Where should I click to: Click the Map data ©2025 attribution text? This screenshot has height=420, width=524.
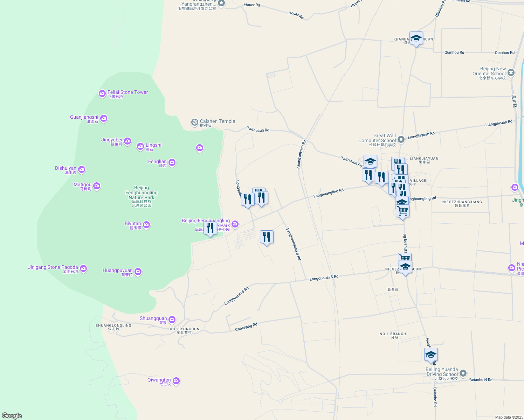pos(509,417)
